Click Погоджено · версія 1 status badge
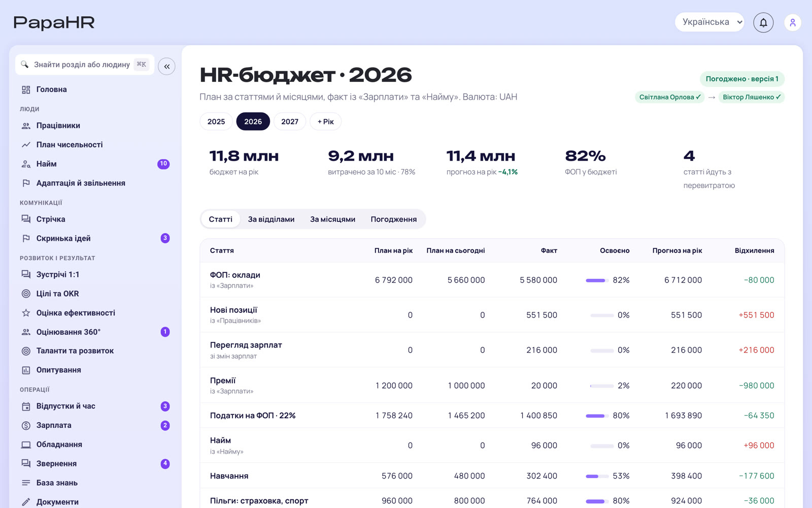The height and width of the screenshot is (508, 812). (742, 79)
